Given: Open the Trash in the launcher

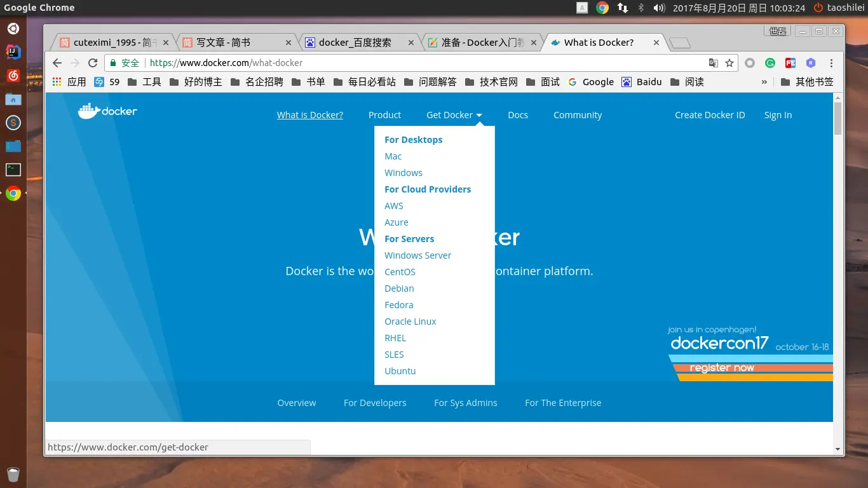Looking at the screenshot, I should [x=13, y=474].
